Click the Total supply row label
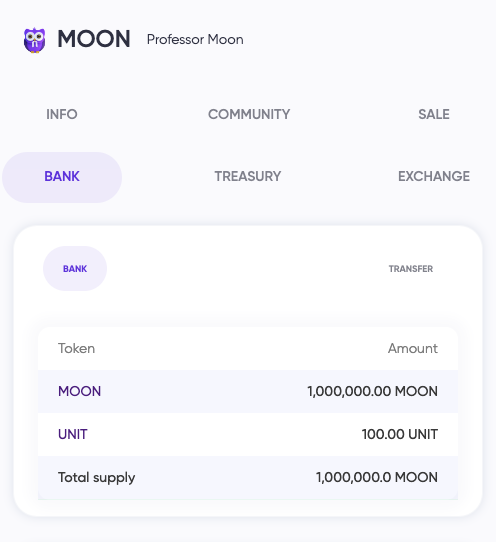This screenshot has height=542, width=496. pos(96,478)
